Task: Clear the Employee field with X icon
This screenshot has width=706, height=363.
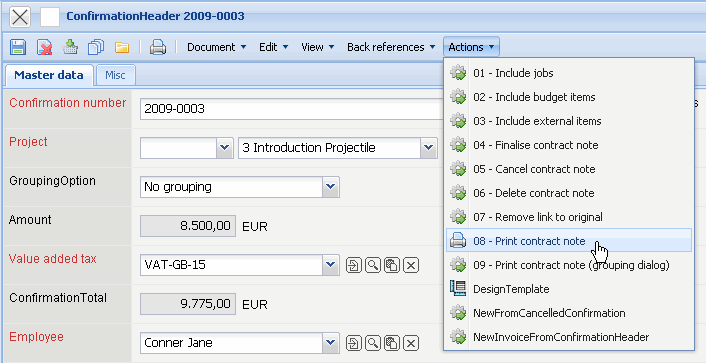Action: pos(411,344)
